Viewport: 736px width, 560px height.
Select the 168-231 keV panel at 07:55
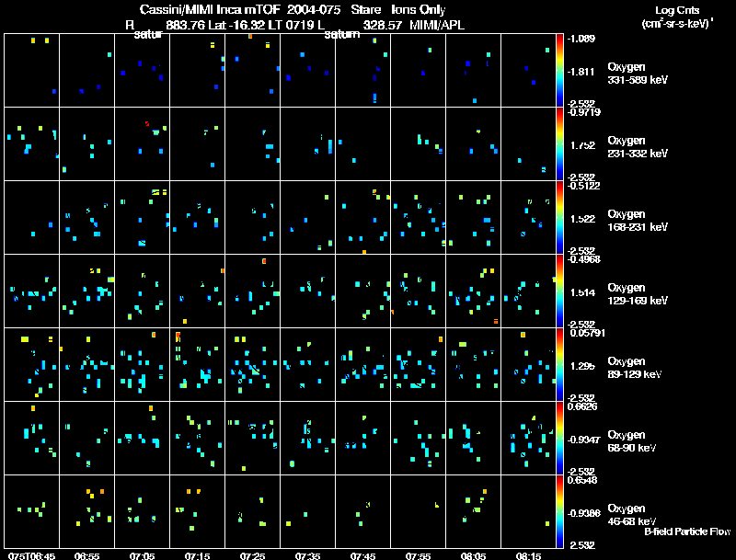[419, 218]
